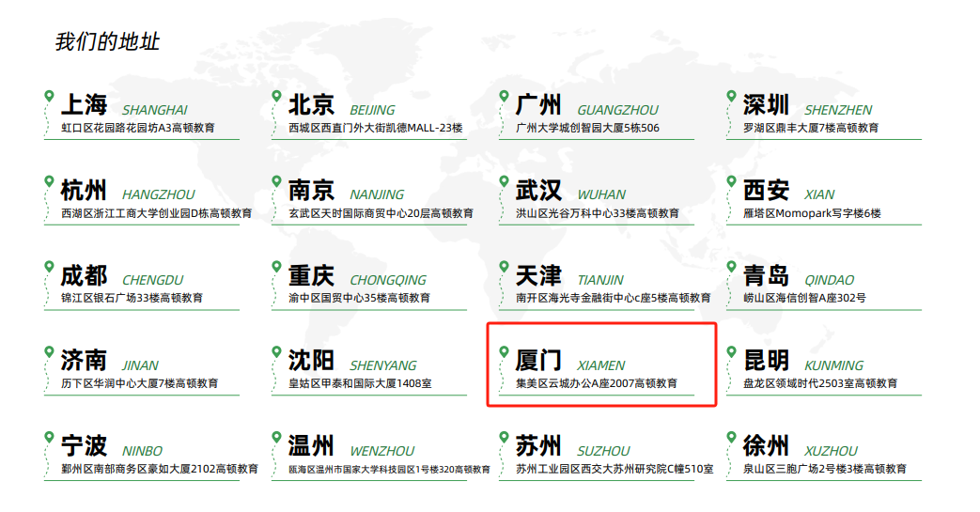Click address 崂山区海信创智A座302号
This screenshot has width=980, height=512.
(x=804, y=298)
